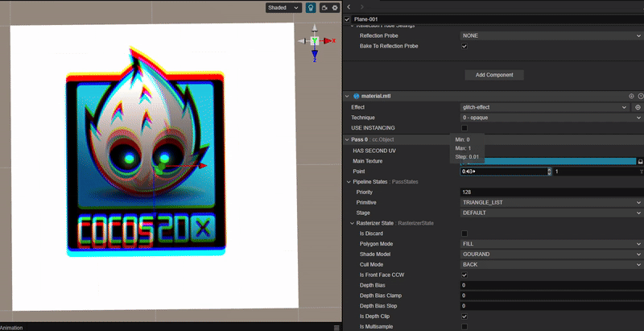
Task: Locate the glitch-effect asset target button
Action: (x=638, y=107)
